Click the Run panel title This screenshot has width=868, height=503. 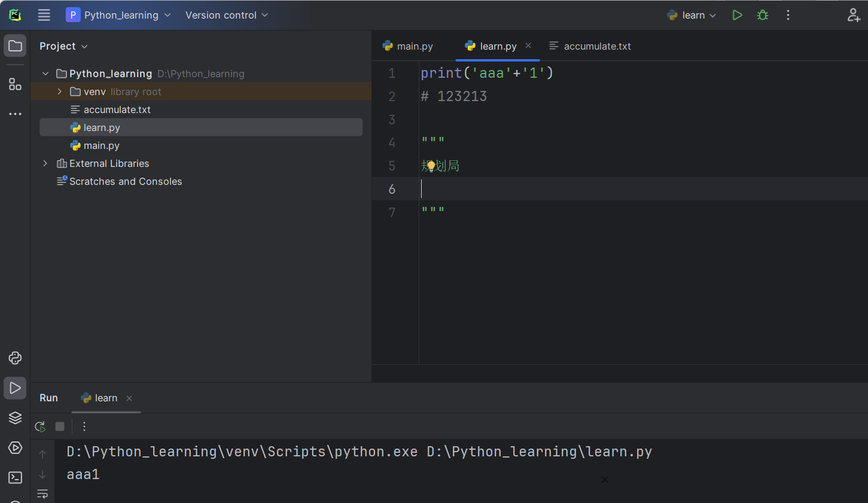coord(48,398)
